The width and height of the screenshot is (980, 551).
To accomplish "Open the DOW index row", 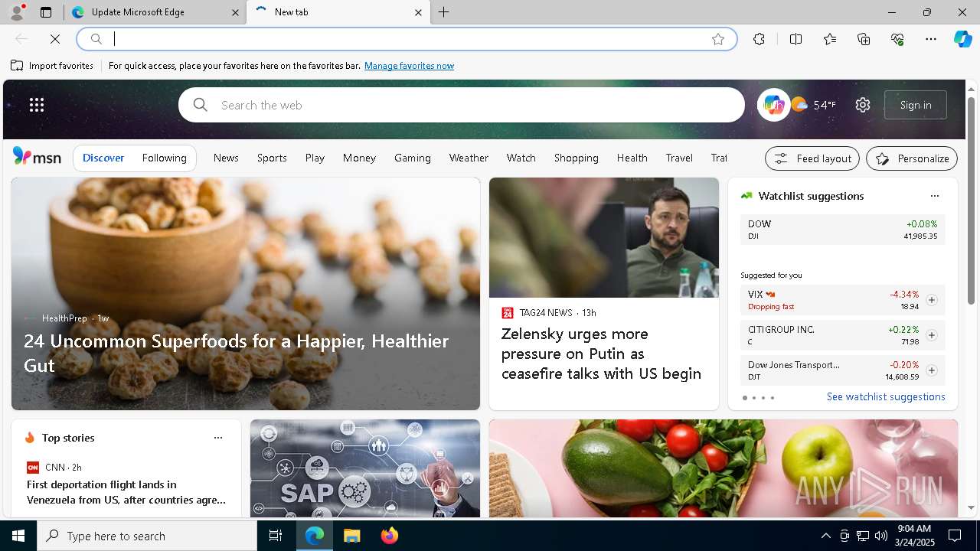I will [x=843, y=230].
